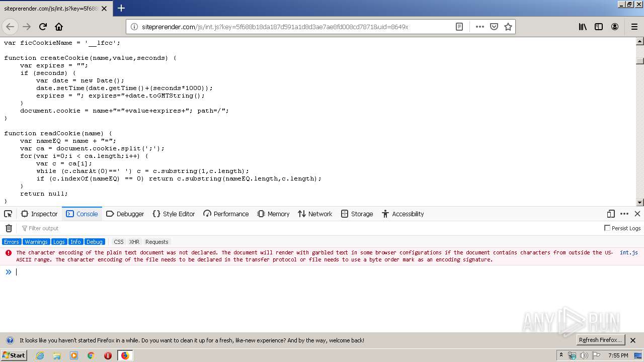Pick an element from the page
Screen dimensions: 644x362
[x=8, y=214]
